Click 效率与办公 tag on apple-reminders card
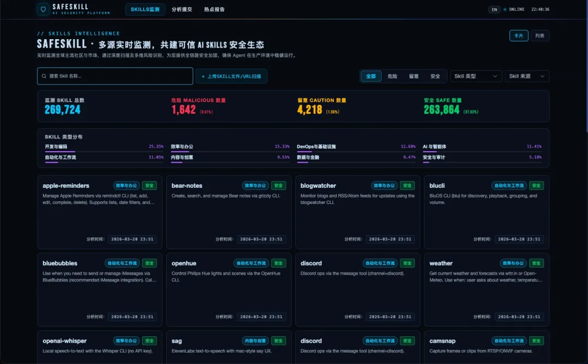Image resolution: width=588 pixels, height=364 pixels. 126,186
